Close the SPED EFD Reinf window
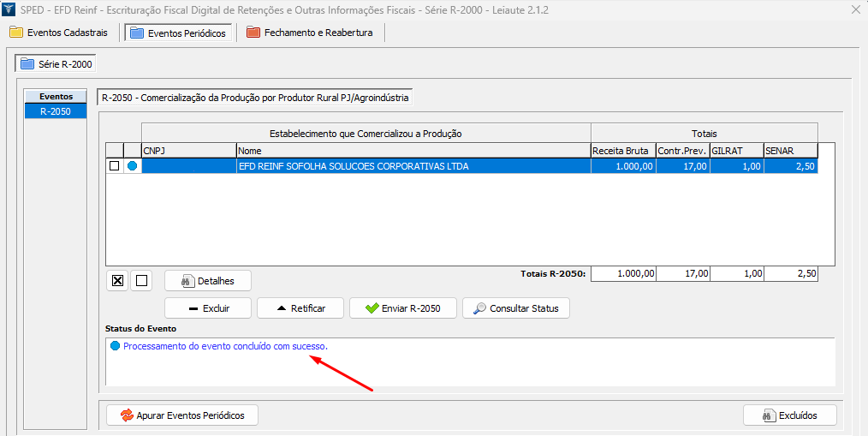Image resolution: width=868 pixels, height=436 pixels. coord(854,9)
